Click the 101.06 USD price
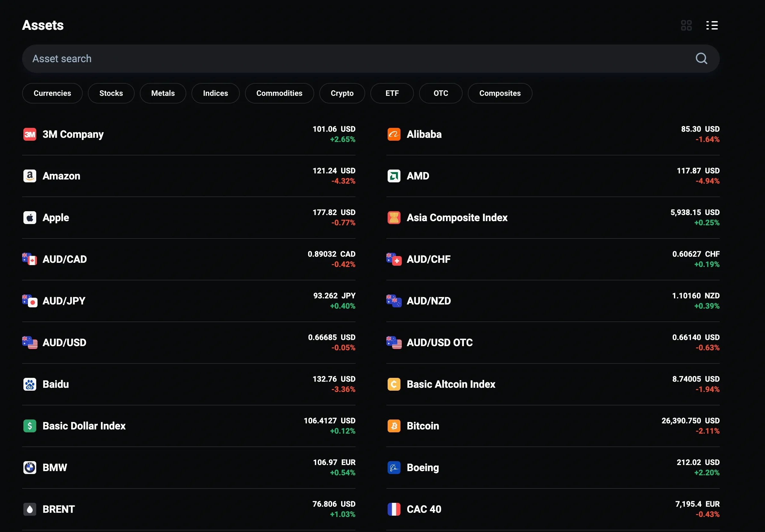The height and width of the screenshot is (532, 765). tap(334, 129)
